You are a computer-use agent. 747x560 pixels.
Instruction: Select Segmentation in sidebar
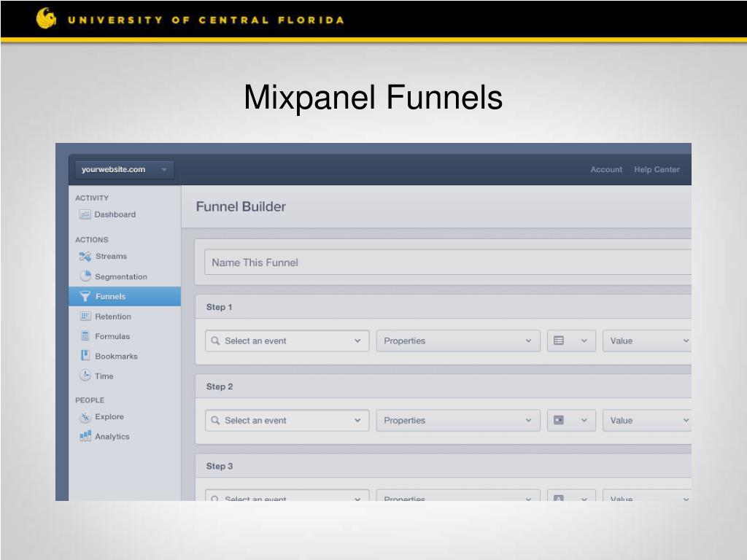point(125,276)
